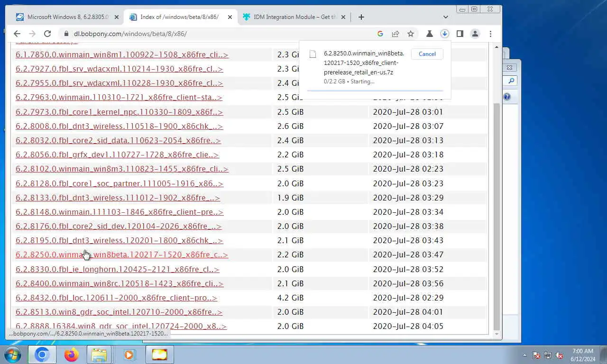This screenshot has height=364, width=607.
Task: Open 6.2.8176.0.fbl_core2_sid_dev link
Action: 119,226
